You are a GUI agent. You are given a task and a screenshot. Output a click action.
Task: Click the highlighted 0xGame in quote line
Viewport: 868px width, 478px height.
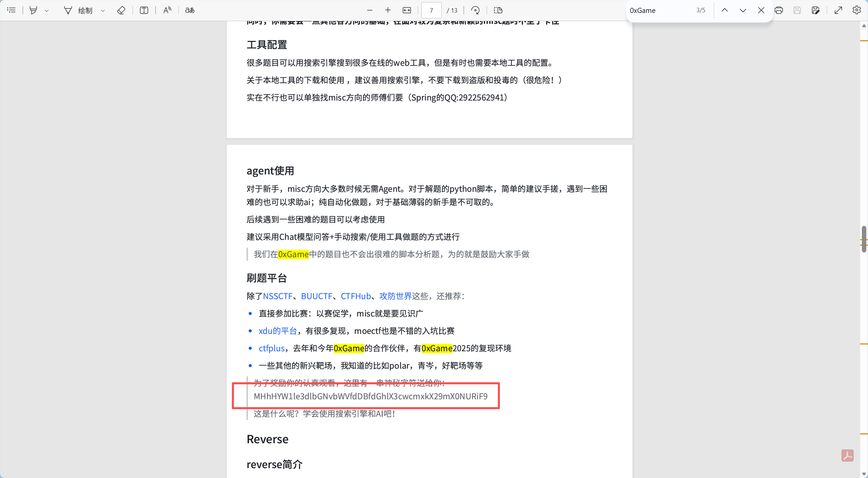[x=293, y=254]
